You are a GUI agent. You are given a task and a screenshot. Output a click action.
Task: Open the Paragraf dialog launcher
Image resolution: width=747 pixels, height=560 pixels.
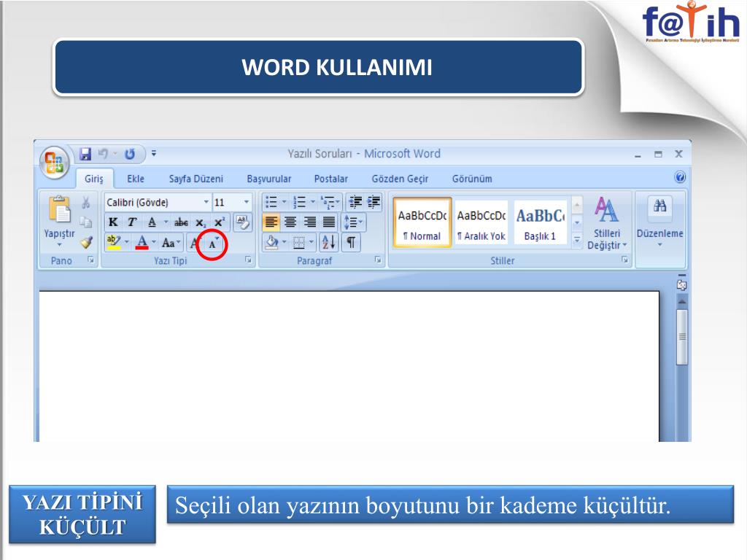(378, 260)
